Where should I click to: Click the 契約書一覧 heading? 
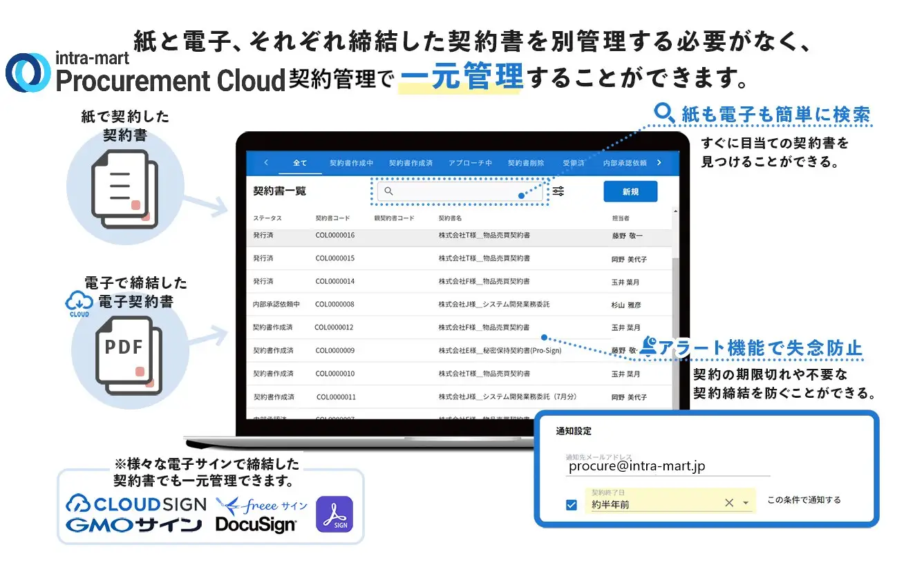coord(279,191)
